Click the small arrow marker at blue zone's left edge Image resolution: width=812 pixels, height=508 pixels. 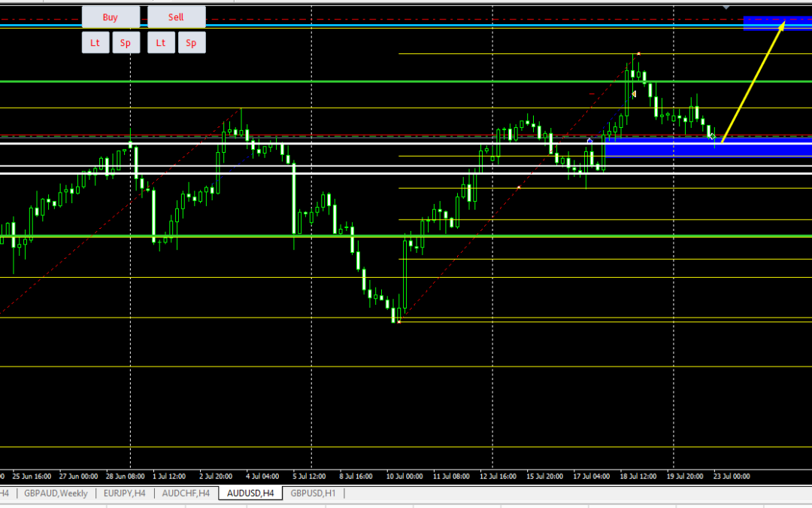(589, 140)
